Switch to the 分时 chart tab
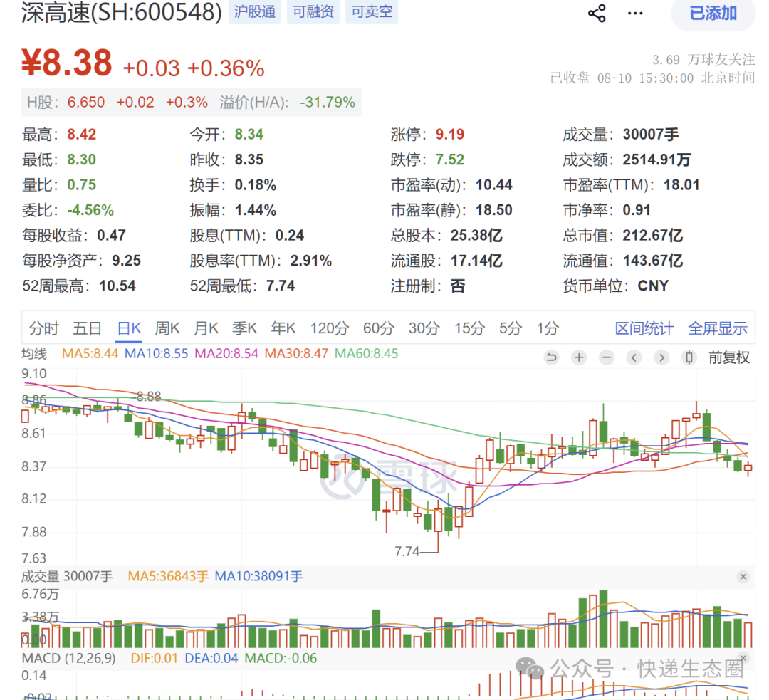The image size is (769, 700). 43,328
